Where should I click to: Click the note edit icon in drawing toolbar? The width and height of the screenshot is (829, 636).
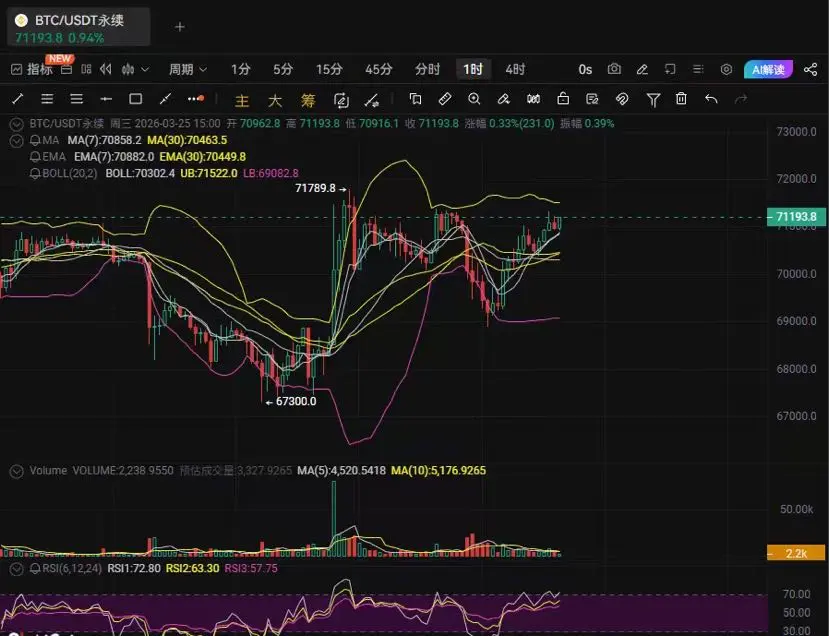click(592, 99)
